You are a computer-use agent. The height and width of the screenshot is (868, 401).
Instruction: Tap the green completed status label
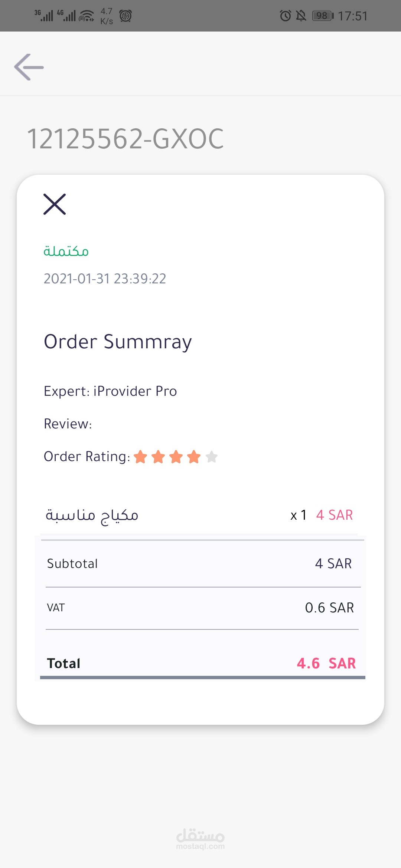[x=66, y=251]
